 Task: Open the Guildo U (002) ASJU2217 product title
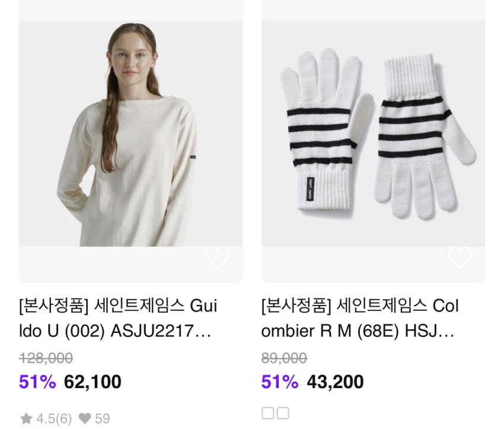pyautogui.click(x=118, y=319)
